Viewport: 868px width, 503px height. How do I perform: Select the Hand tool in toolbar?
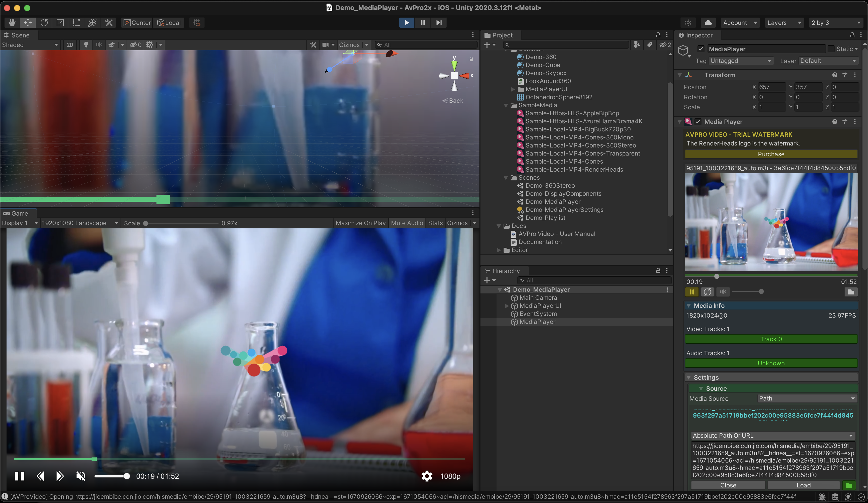point(12,23)
